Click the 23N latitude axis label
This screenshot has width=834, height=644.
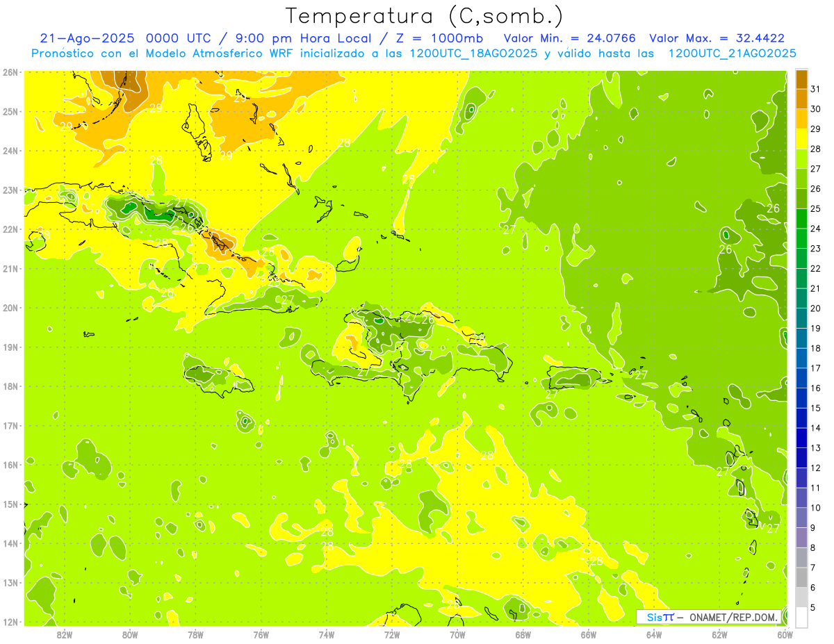tap(10, 190)
